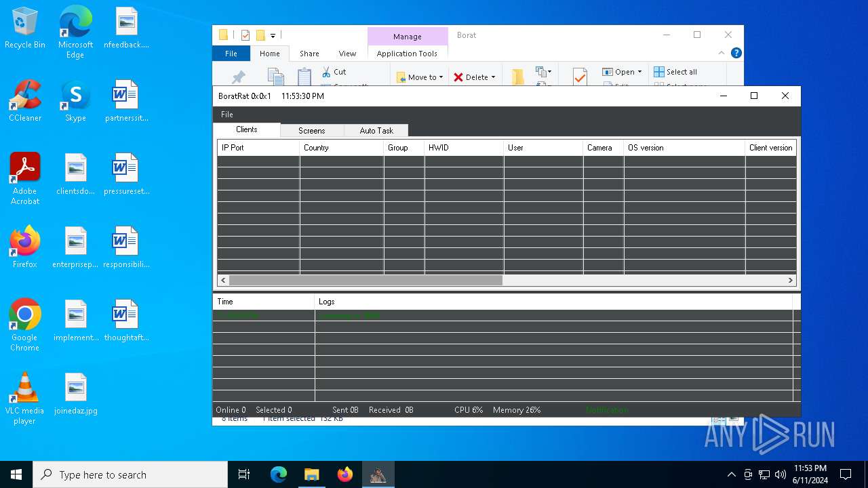Click the Received 0B status entry
This screenshot has width=868, height=488.
pyautogui.click(x=391, y=410)
